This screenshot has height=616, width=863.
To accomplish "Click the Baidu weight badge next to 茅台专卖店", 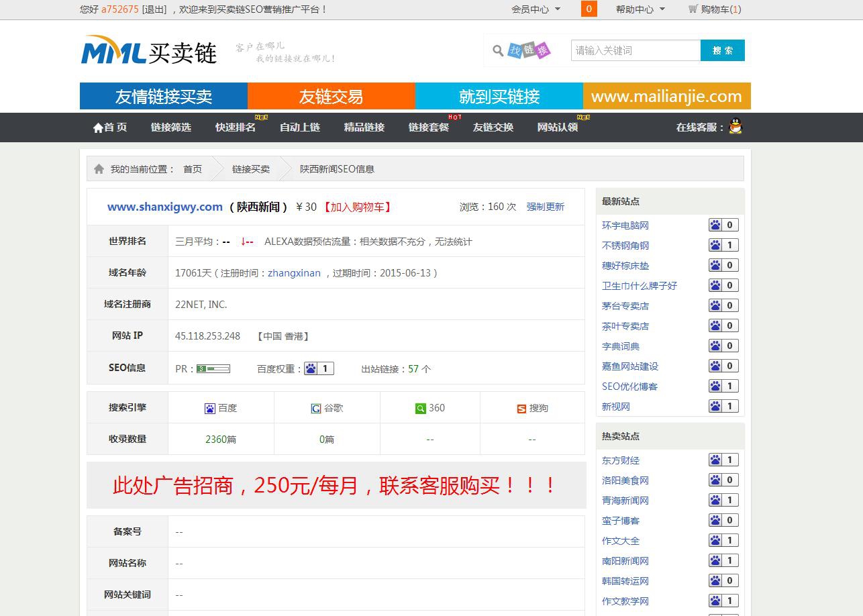I will click(x=723, y=305).
